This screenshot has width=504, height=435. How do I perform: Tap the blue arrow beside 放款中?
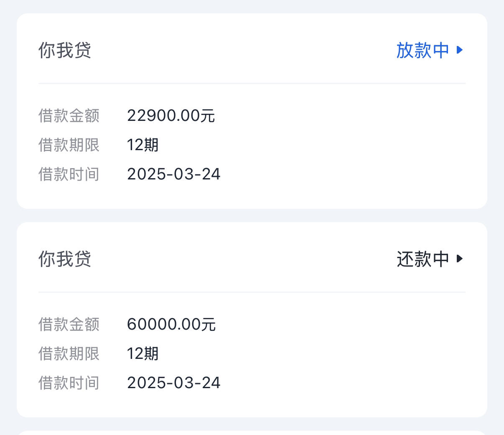click(460, 50)
